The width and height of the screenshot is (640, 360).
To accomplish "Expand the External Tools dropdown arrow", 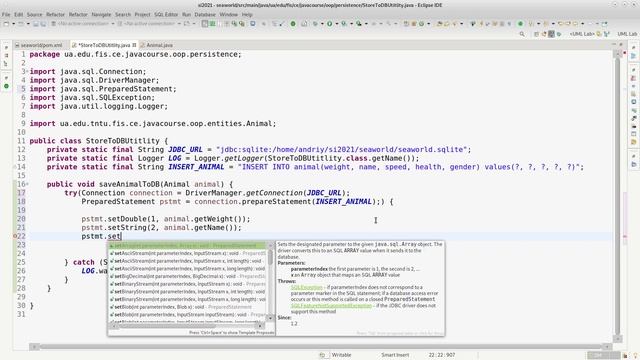I will point(365,24).
